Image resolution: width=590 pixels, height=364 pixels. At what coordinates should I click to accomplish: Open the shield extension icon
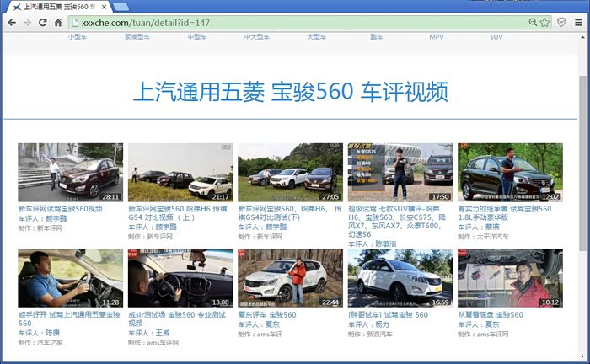pos(561,22)
